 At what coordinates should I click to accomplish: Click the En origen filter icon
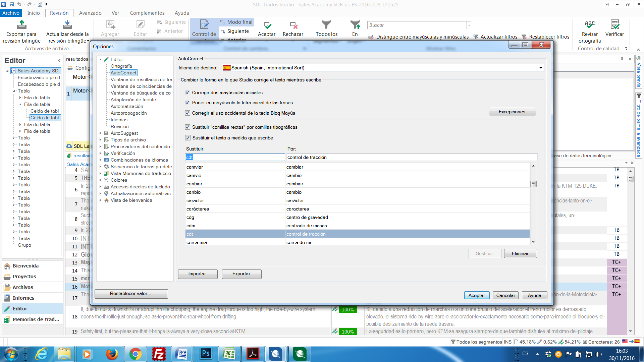click(x=355, y=24)
